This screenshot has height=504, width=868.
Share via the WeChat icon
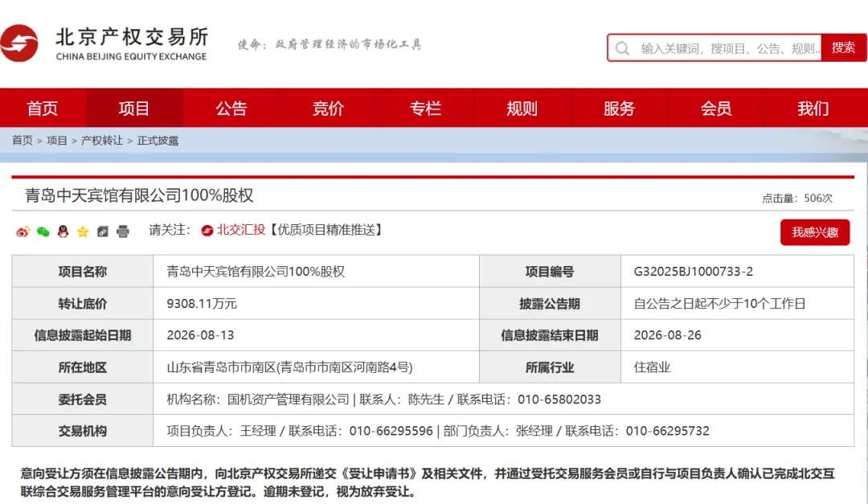(43, 232)
